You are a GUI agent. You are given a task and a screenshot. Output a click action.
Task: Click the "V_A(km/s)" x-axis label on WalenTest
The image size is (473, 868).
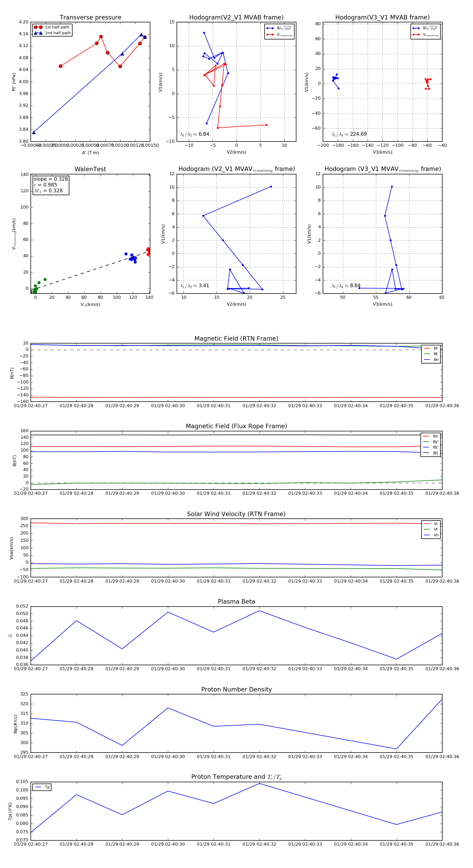point(90,305)
